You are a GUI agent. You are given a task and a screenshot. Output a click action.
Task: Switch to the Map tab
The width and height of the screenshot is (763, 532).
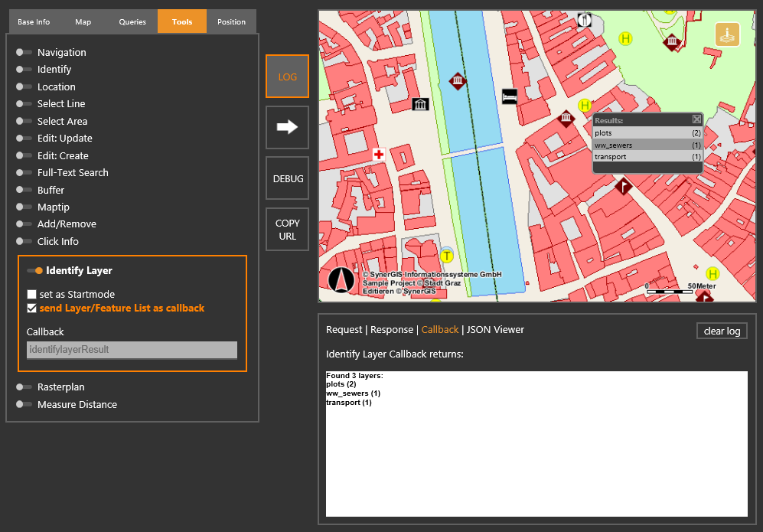coord(83,21)
